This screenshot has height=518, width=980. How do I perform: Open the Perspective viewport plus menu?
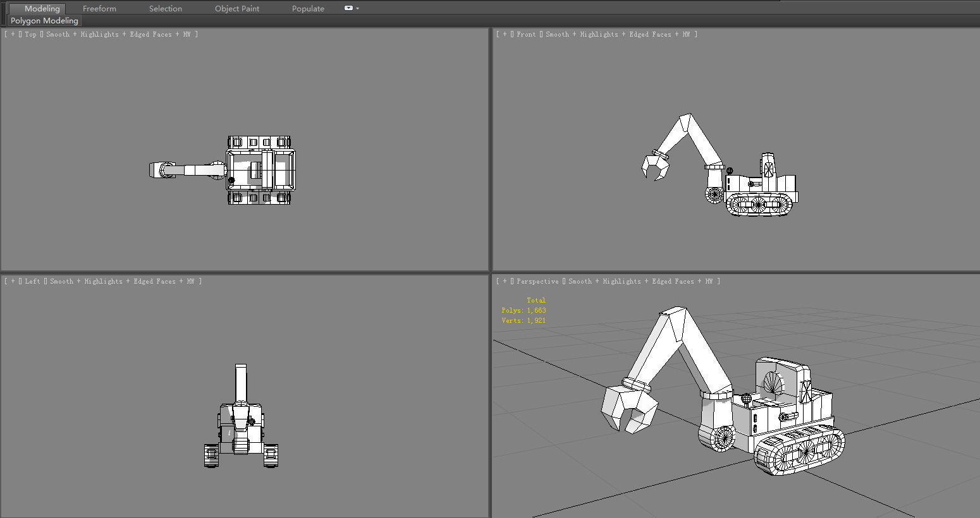pos(505,282)
